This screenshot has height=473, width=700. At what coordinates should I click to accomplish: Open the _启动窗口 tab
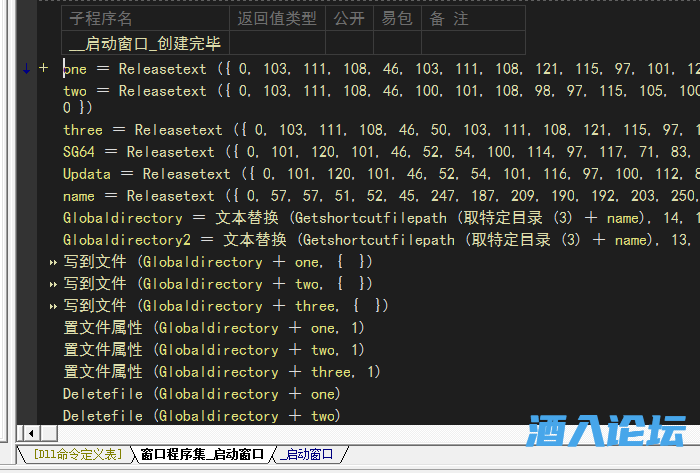tap(308, 455)
